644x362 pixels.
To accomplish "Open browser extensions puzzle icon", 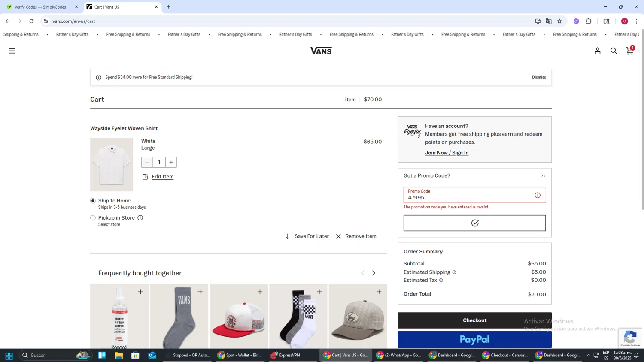I will point(589,21).
